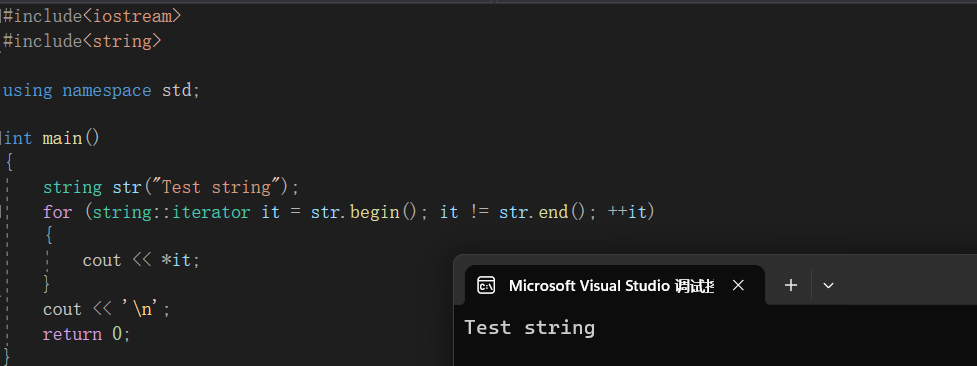977x366 pixels.
Task: Click the ++it increment expression
Action: click(627, 212)
